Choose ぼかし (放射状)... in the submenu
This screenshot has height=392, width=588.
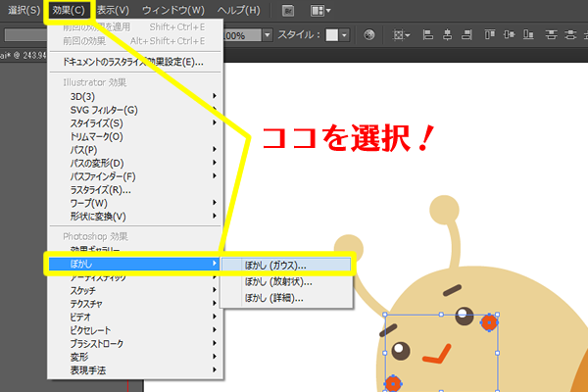point(277,280)
